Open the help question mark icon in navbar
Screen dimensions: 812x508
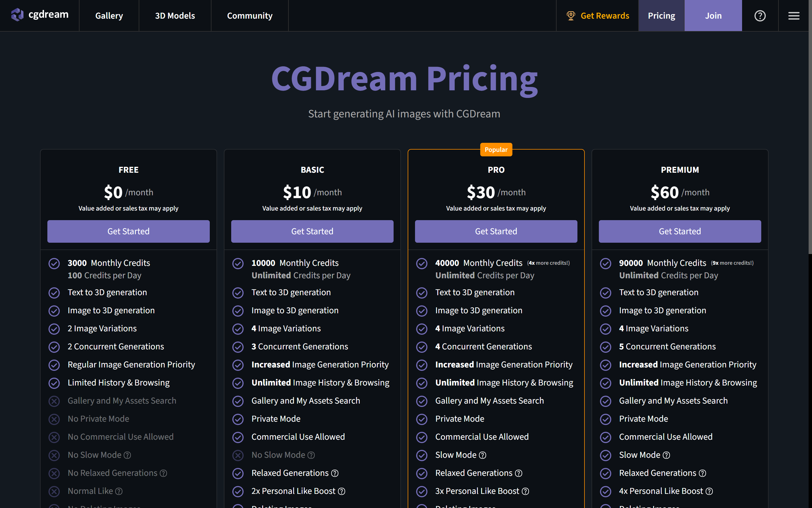coord(760,16)
